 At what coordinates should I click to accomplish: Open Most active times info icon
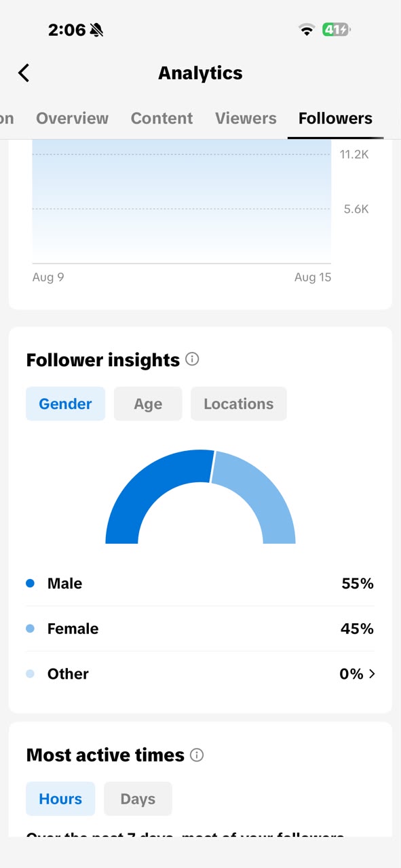tap(197, 755)
